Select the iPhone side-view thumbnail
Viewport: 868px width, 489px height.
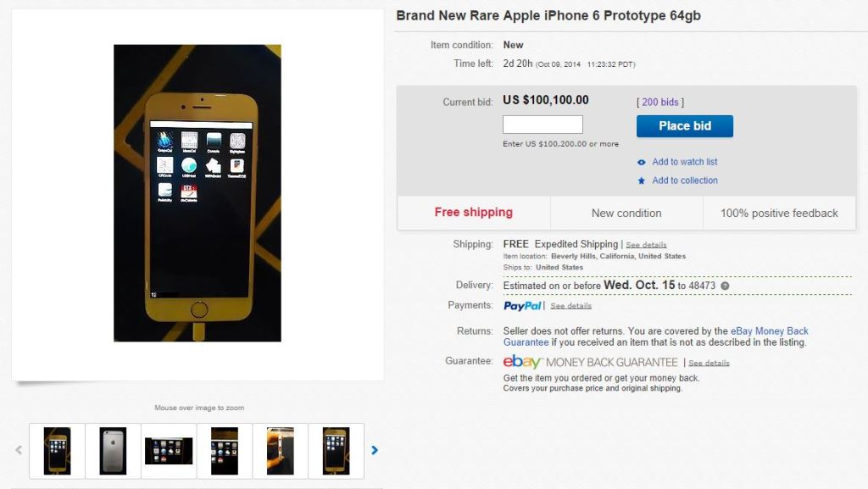click(280, 451)
